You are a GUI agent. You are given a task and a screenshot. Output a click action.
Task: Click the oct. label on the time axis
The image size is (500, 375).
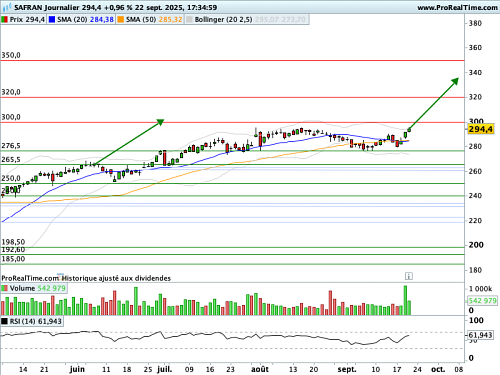coord(438,369)
